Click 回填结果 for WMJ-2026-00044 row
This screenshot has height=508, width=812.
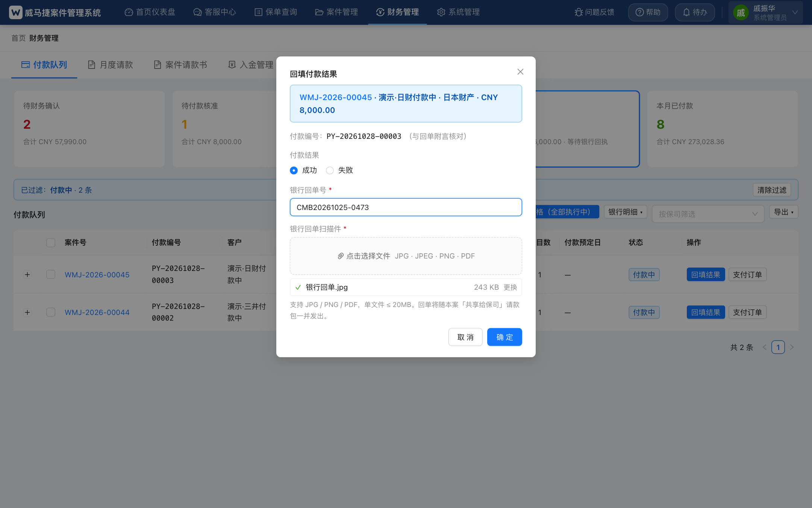click(706, 312)
